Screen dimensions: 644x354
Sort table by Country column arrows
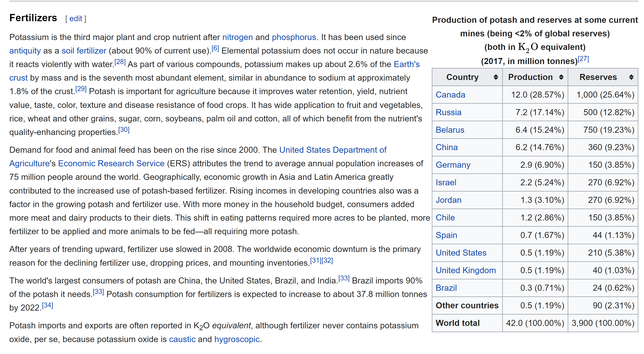tap(496, 77)
